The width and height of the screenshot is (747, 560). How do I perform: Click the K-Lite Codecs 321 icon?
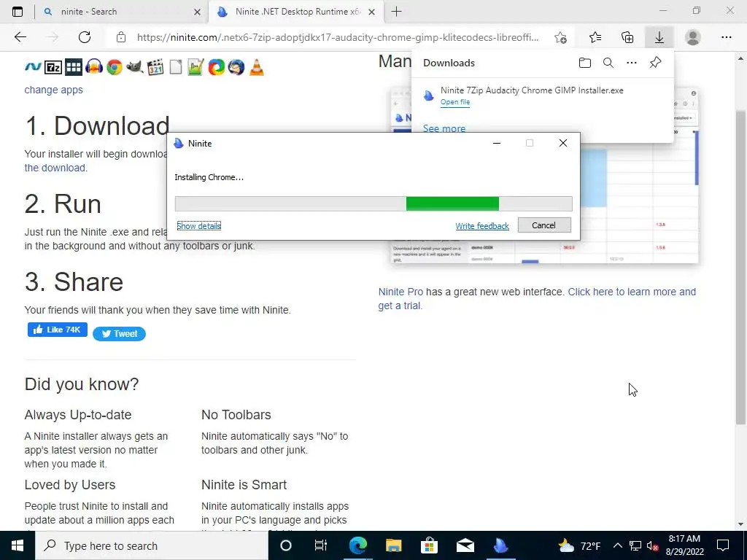tap(155, 67)
